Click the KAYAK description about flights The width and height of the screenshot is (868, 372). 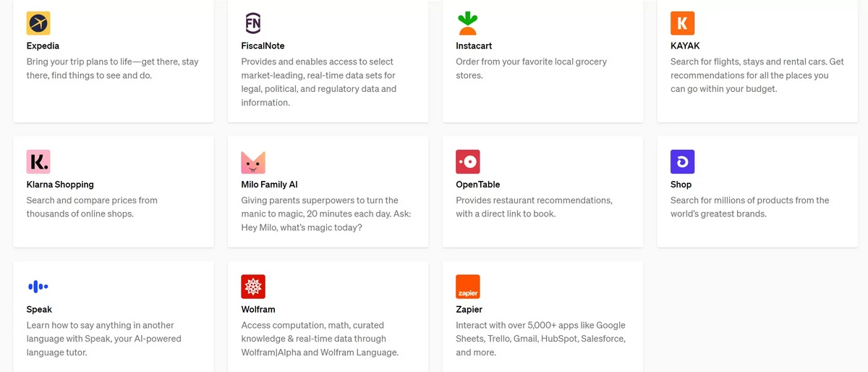pos(757,75)
